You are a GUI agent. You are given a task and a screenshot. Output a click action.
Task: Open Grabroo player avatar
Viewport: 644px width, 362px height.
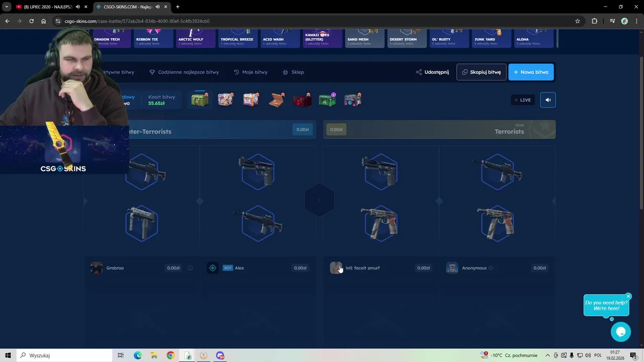point(96,268)
